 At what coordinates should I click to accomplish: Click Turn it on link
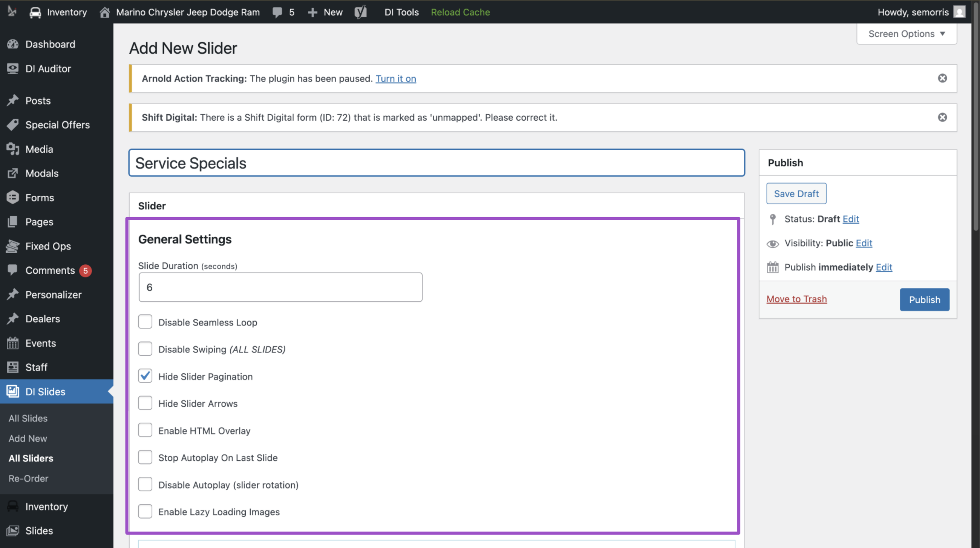[x=396, y=79]
